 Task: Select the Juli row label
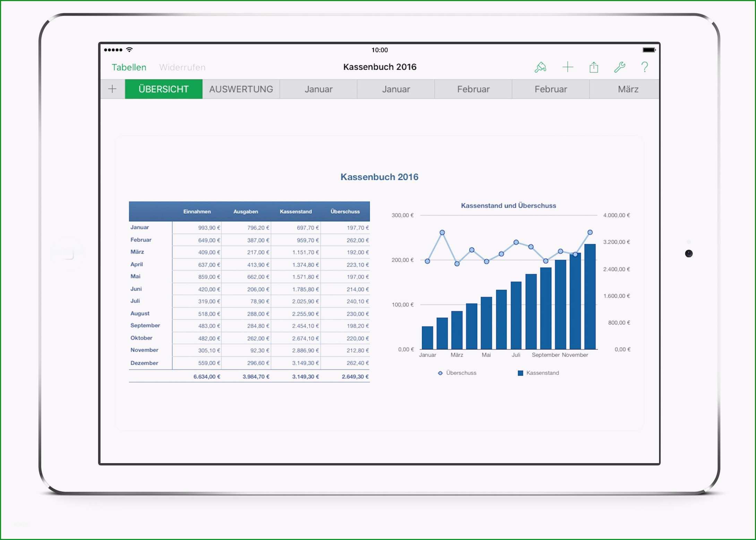click(135, 301)
